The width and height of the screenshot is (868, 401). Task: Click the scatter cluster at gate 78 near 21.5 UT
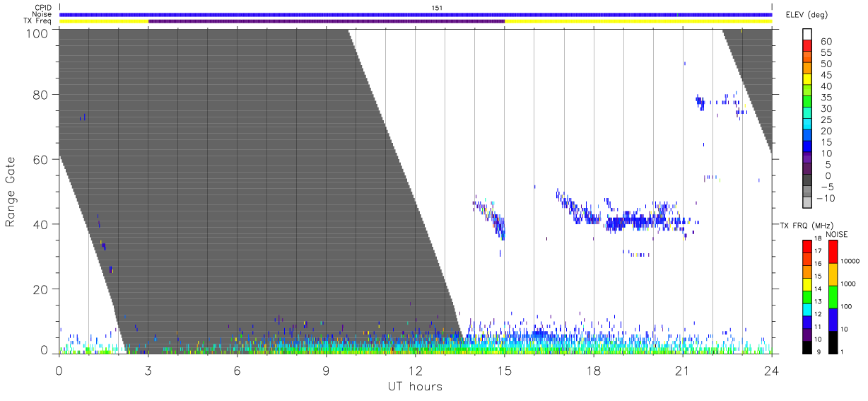tap(700, 102)
